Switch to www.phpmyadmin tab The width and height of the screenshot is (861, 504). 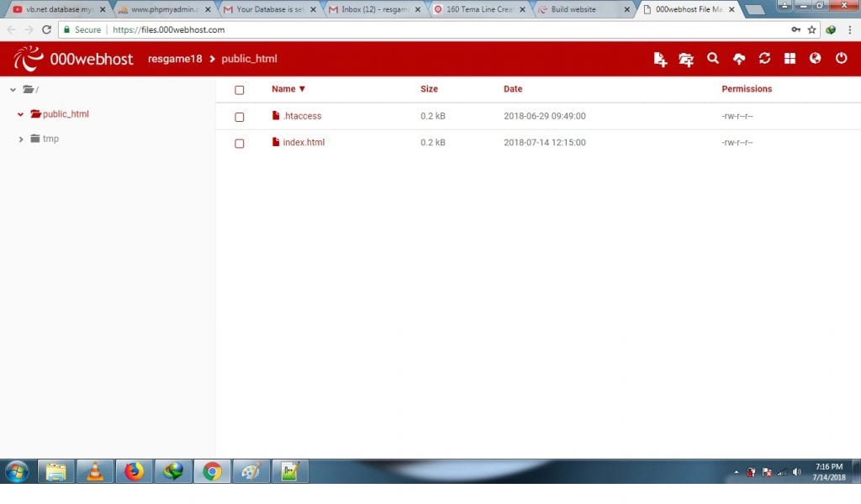pyautogui.click(x=164, y=9)
